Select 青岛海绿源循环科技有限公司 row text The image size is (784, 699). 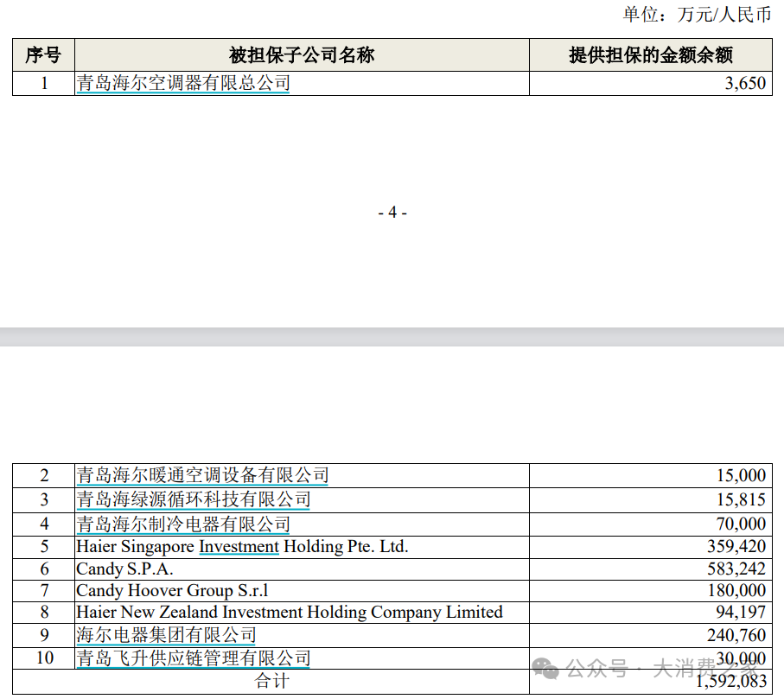coord(194,499)
